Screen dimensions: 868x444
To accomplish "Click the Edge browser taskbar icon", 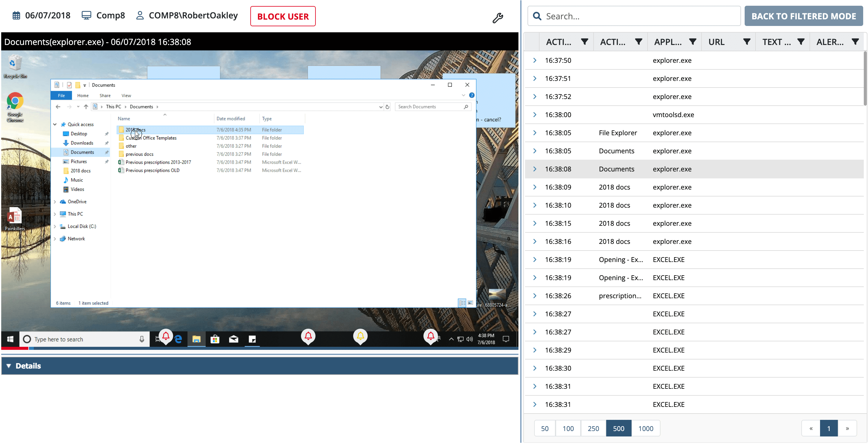I will 178,339.
